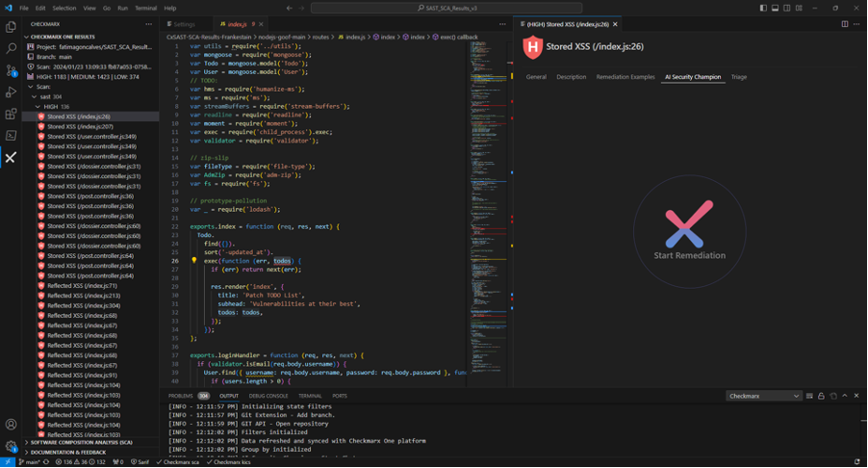
Task: Maximize the bottom panel
Action: click(845, 396)
